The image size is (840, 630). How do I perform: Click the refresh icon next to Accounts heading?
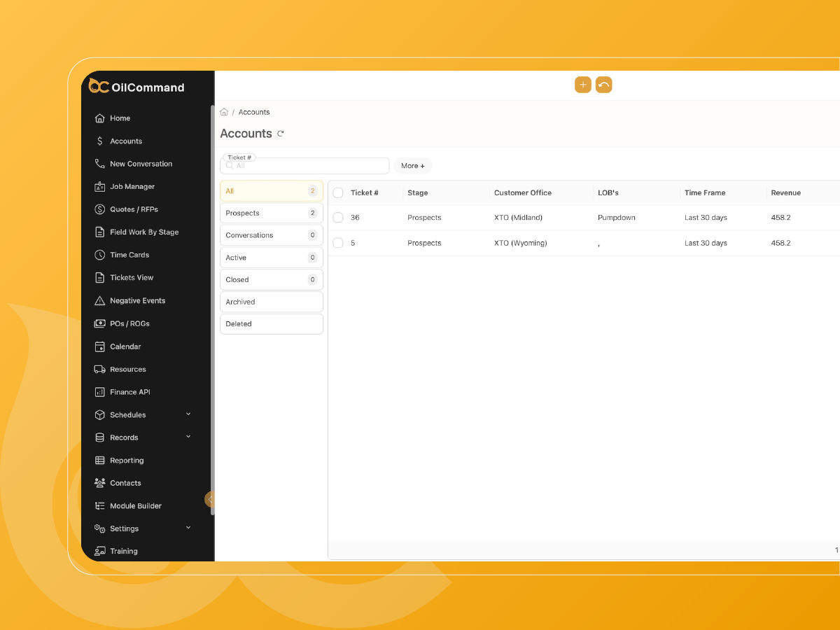pyautogui.click(x=281, y=133)
